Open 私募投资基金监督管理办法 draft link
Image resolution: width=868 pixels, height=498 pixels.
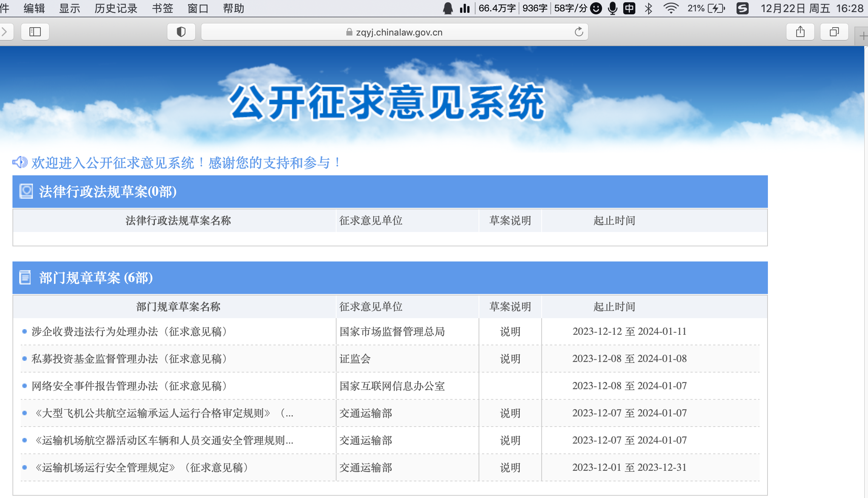click(131, 359)
